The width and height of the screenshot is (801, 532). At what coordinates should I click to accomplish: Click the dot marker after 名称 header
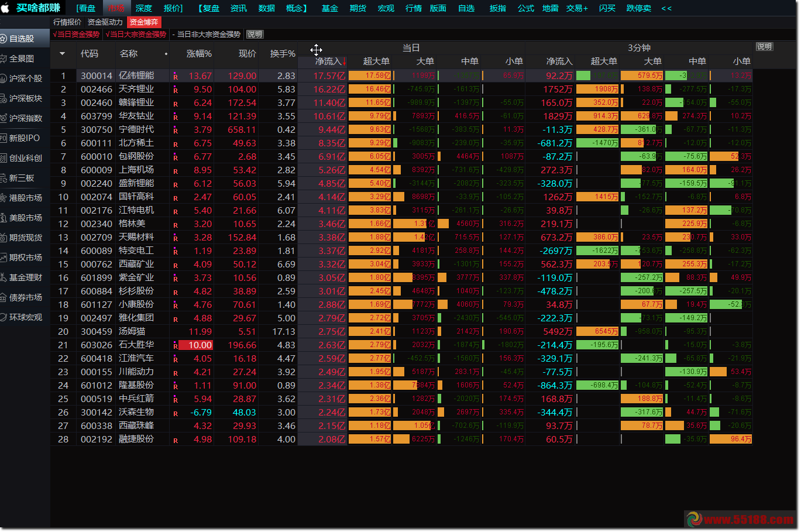[166, 54]
